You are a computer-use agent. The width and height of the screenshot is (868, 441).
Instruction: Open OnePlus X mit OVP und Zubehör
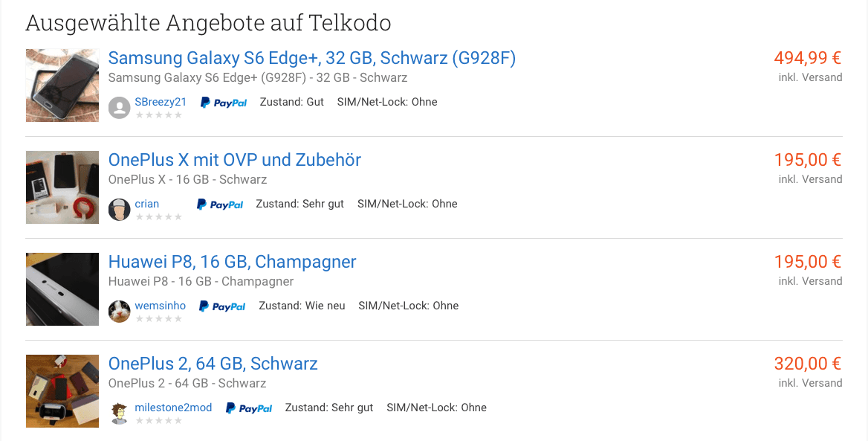point(235,160)
